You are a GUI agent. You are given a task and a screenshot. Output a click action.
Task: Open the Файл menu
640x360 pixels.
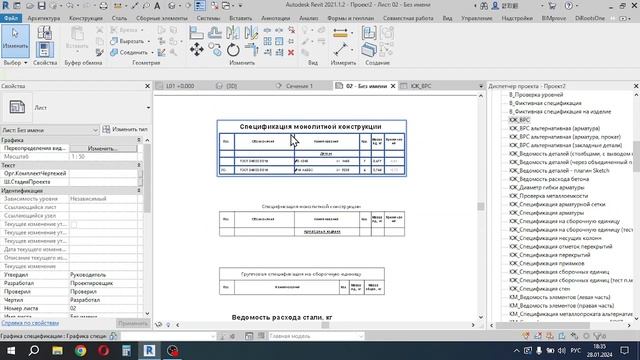[x=11, y=18]
